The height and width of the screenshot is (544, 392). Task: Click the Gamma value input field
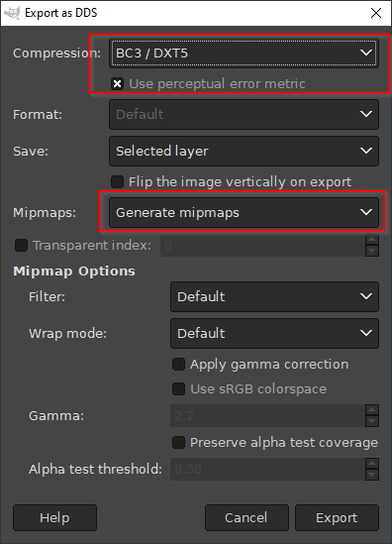pyautogui.click(x=267, y=415)
